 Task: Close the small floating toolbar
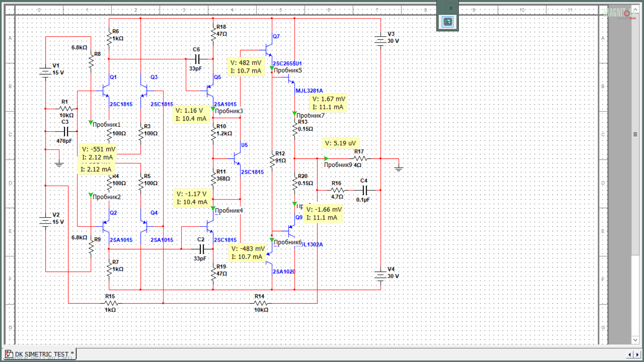(x=451, y=8)
